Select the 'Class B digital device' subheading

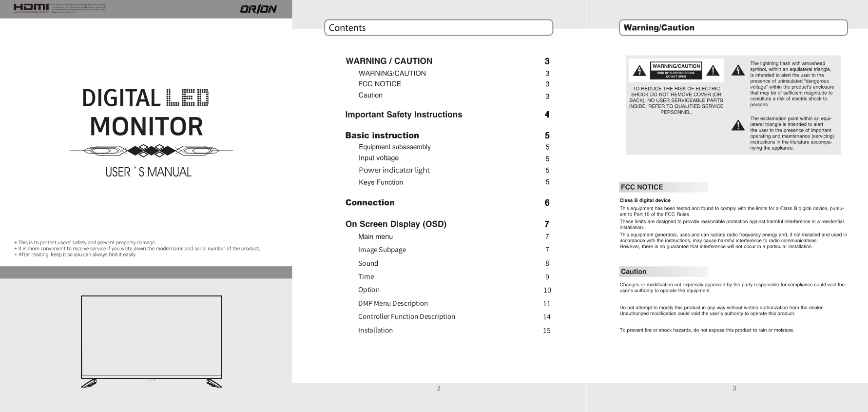click(645, 200)
